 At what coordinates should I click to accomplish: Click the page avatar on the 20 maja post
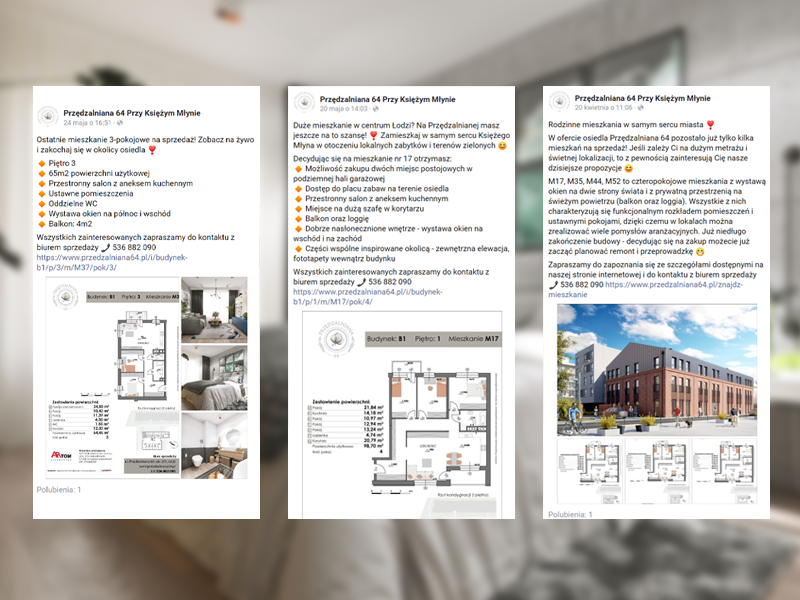[305, 103]
